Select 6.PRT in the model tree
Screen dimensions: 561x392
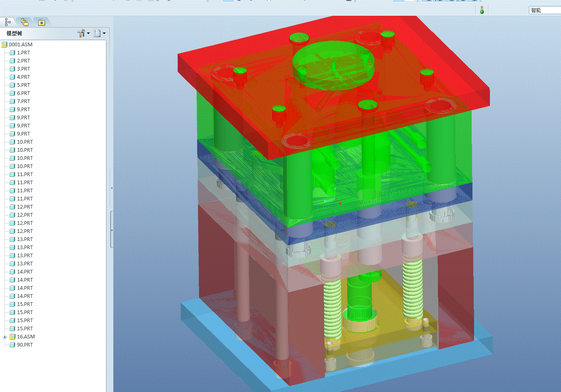coord(24,93)
